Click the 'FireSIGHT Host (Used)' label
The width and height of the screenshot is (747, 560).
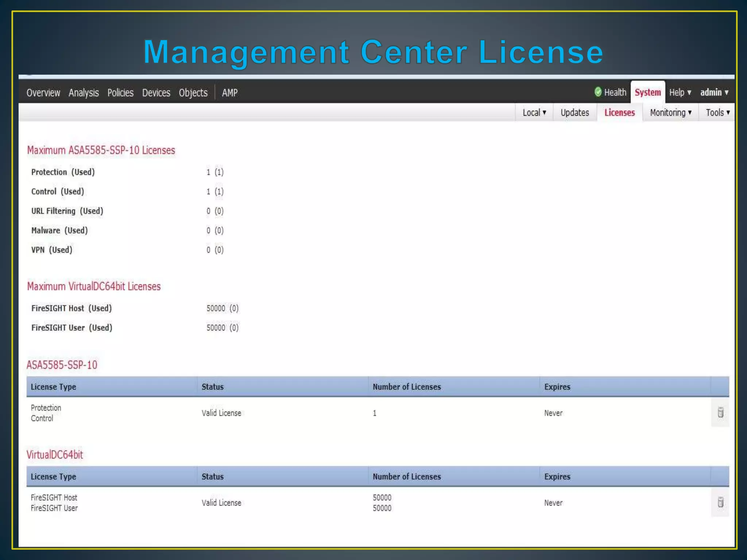(71, 308)
